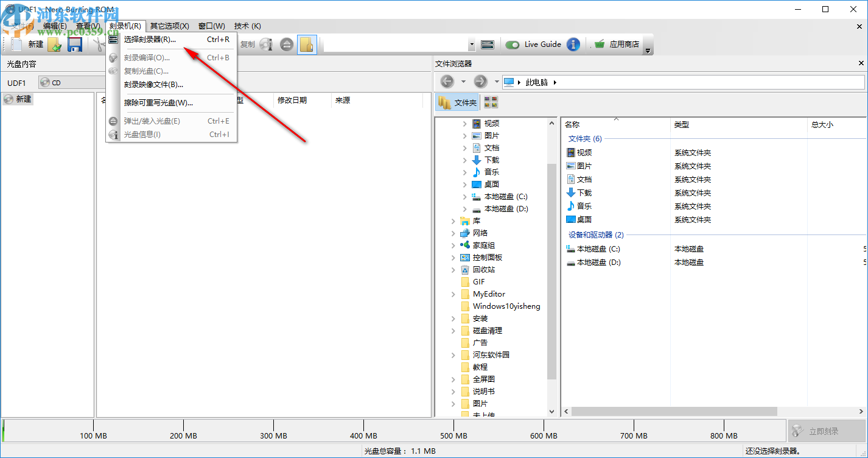Expand the 网络 tree node
Viewport: 868px width, 458px height.
[453, 233]
